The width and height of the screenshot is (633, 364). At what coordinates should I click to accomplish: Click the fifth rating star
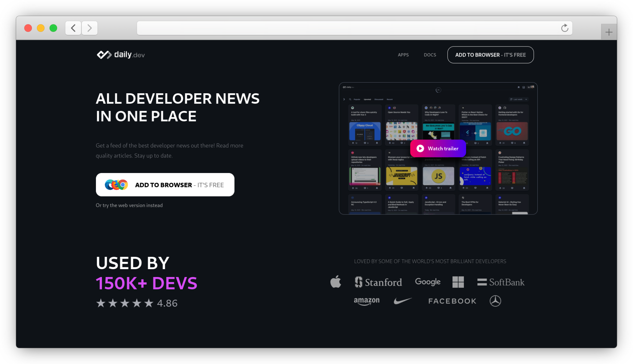tap(149, 303)
